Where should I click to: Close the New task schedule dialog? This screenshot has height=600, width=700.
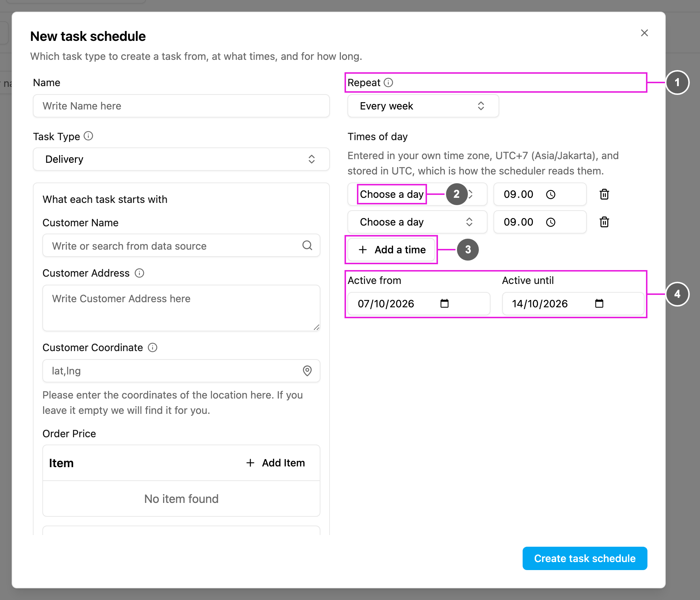645,33
